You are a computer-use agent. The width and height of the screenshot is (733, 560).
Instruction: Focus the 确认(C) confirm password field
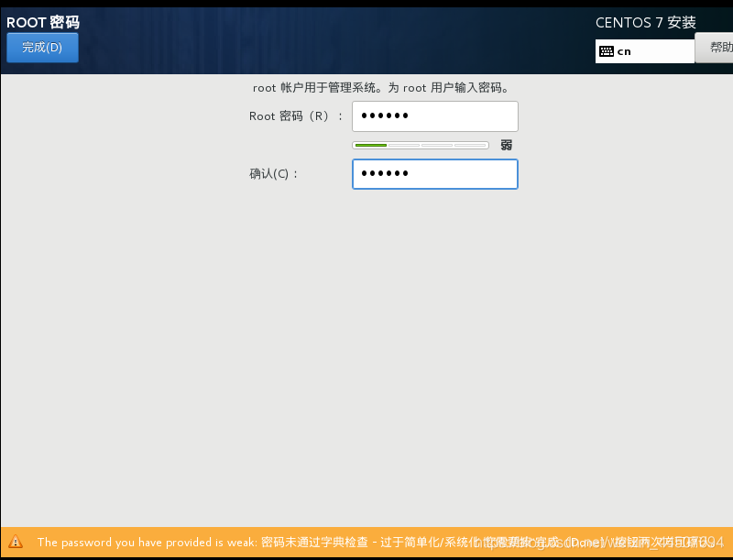(434, 174)
